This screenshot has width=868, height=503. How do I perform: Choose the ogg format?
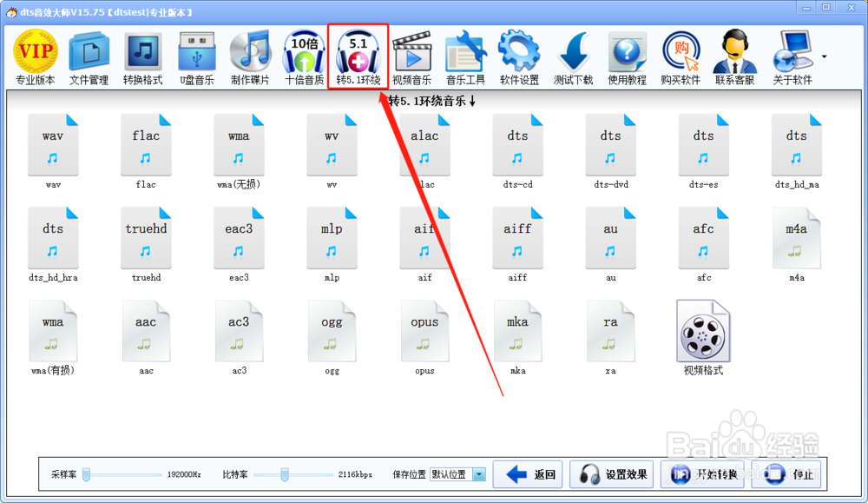[332, 338]
